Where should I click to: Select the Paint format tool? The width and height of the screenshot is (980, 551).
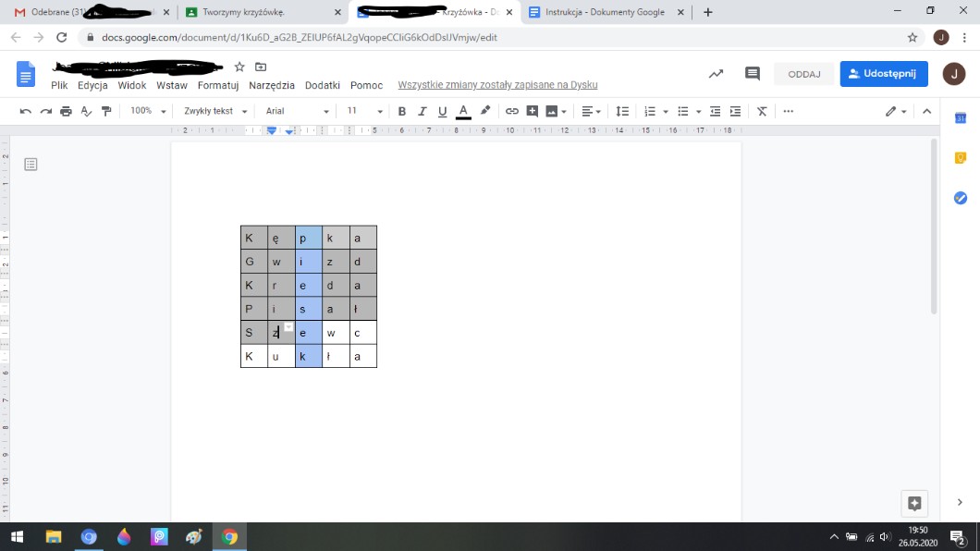106,111
